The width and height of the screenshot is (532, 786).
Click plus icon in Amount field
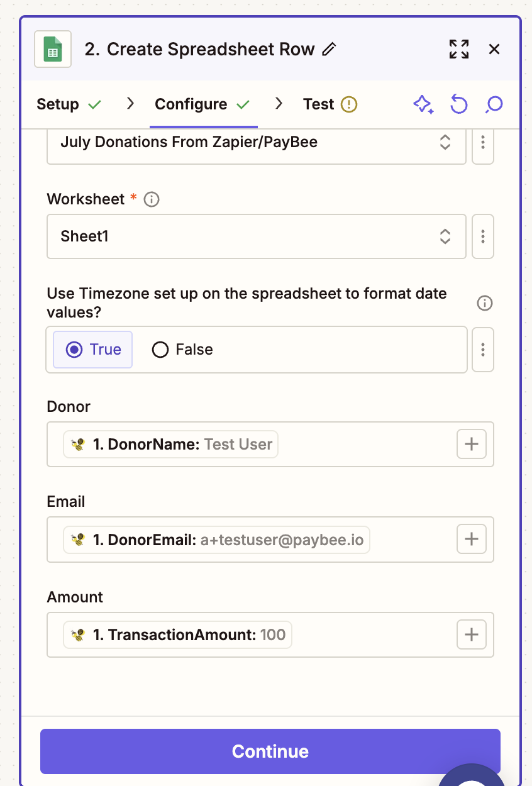coord(471,635)
